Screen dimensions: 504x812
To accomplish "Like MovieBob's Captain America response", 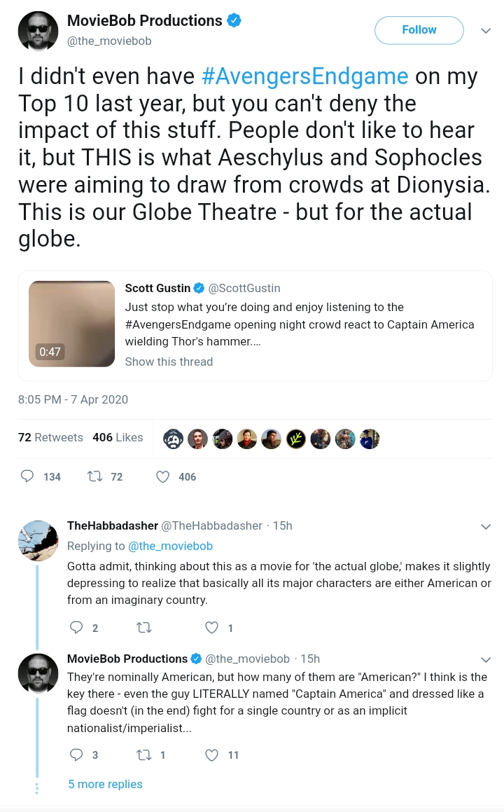I will (x=212, y=755).
